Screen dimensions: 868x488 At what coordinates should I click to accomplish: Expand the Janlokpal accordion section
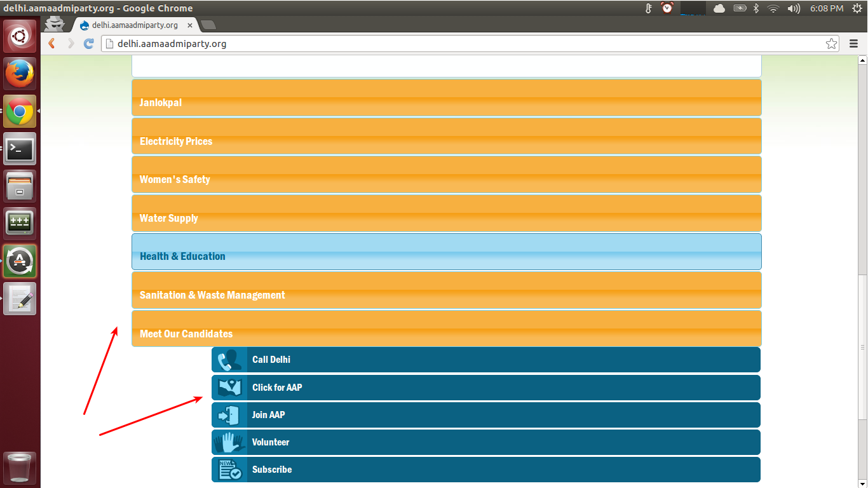[446, 97]
